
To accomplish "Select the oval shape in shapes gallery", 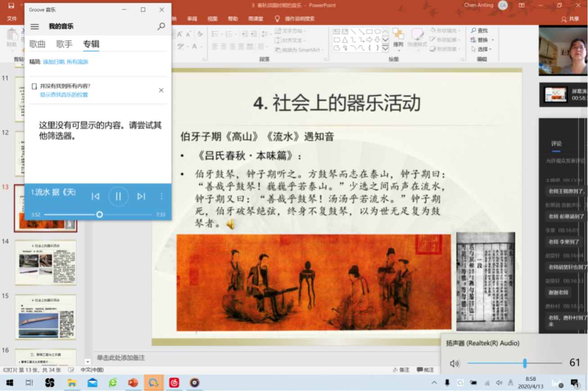I will coord(377,31).
